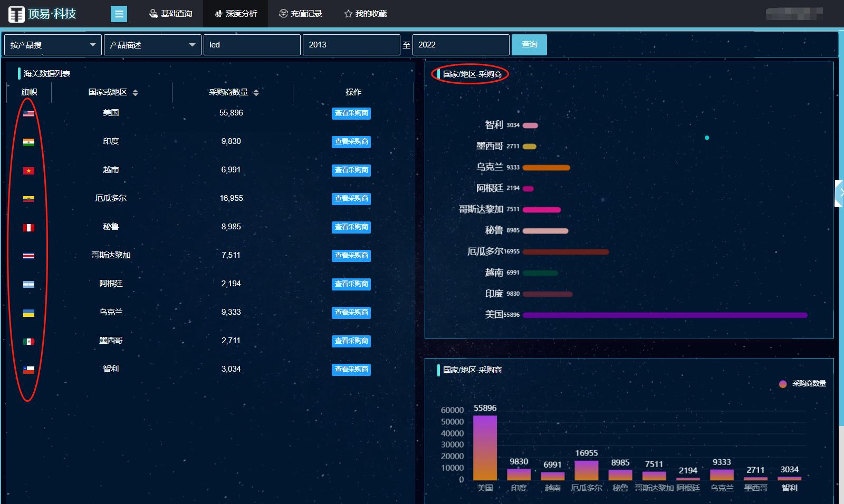Click the Vietnam flag icon
Viewport: 844px width, 504px height.
[29, 170]
